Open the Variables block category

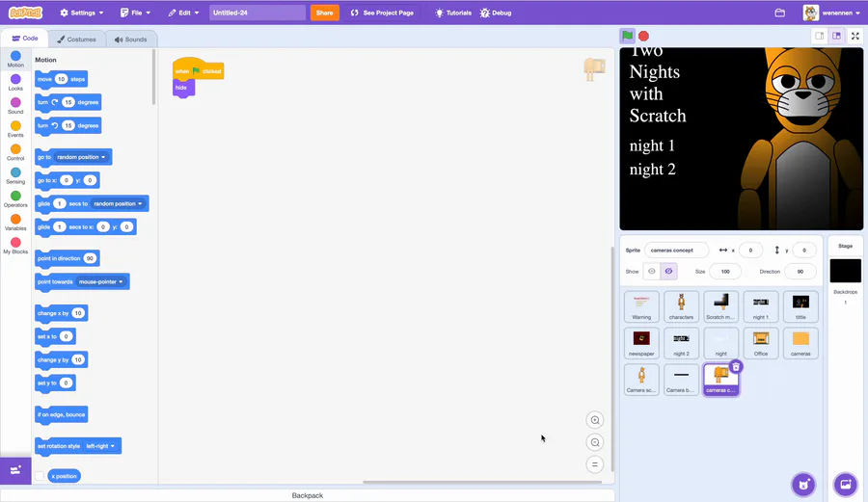(x=15, y=222)
